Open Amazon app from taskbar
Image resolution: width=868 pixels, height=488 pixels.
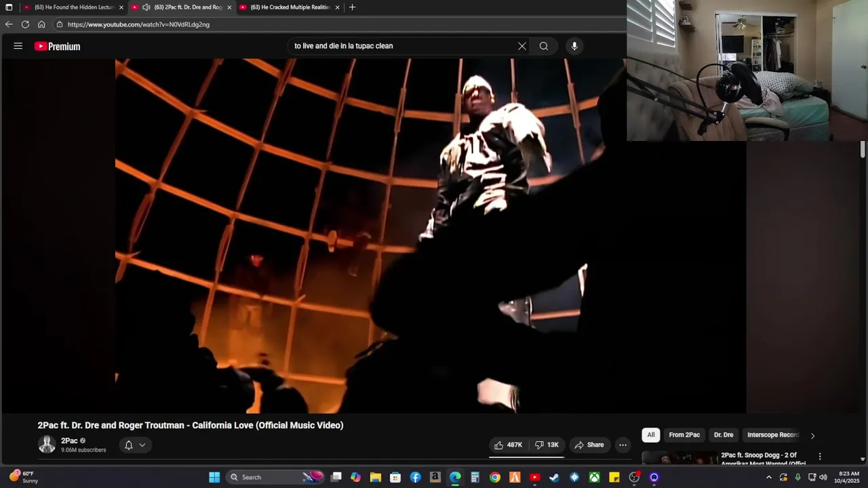coord(435,477)
